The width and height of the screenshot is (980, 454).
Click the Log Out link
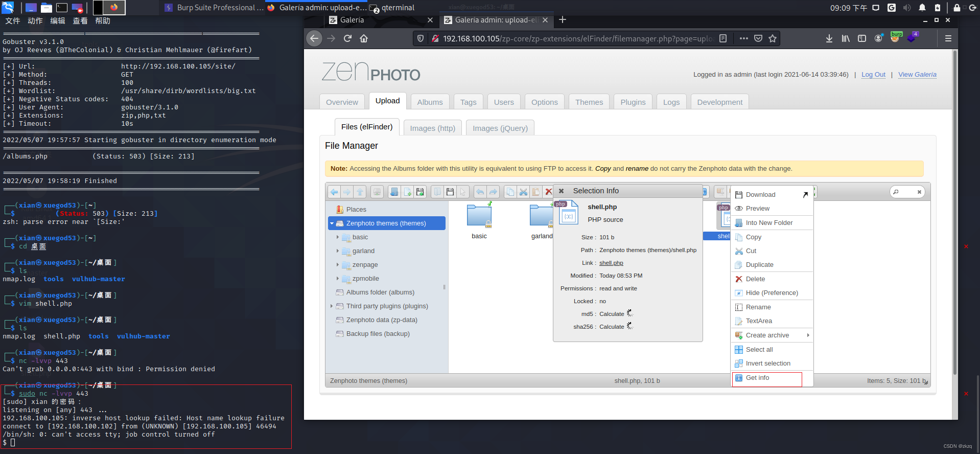pyautogui.click(x=873, y=75)
